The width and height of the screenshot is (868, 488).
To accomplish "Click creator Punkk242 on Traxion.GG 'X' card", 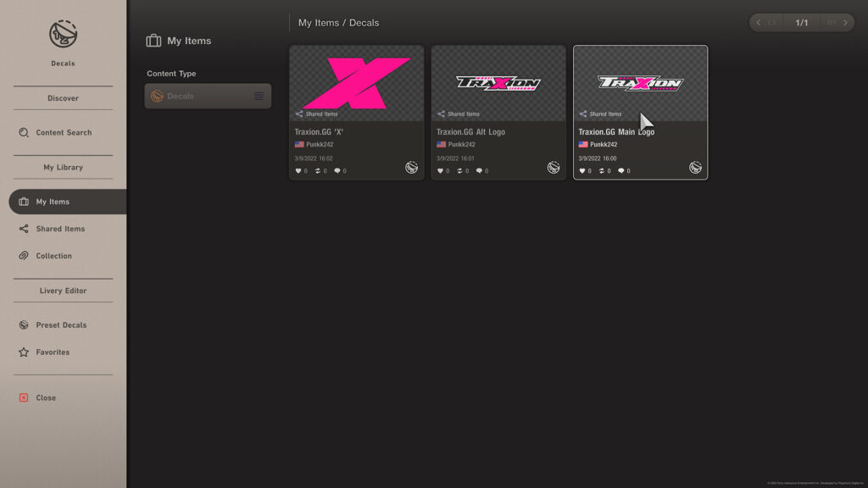I will 314,145.
